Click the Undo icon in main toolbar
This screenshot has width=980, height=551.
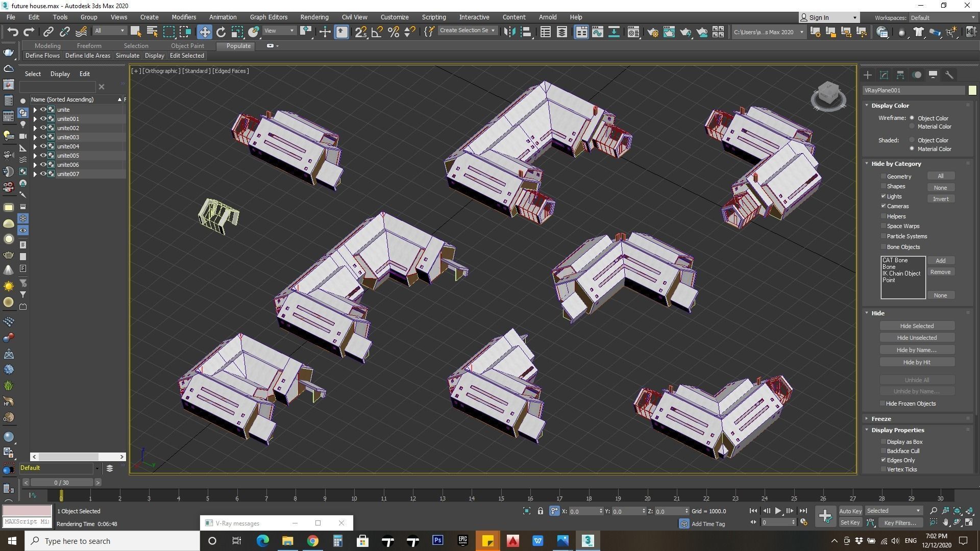coord(12,32)
